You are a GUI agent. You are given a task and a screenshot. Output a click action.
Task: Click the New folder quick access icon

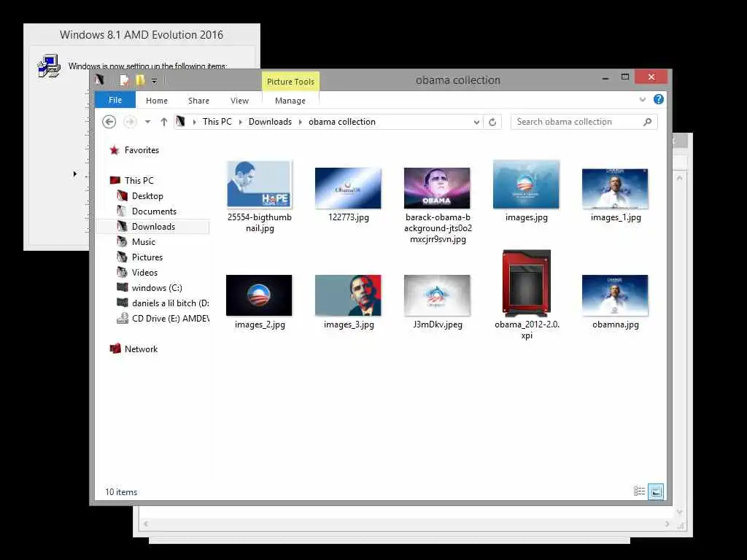pos(140,80)
